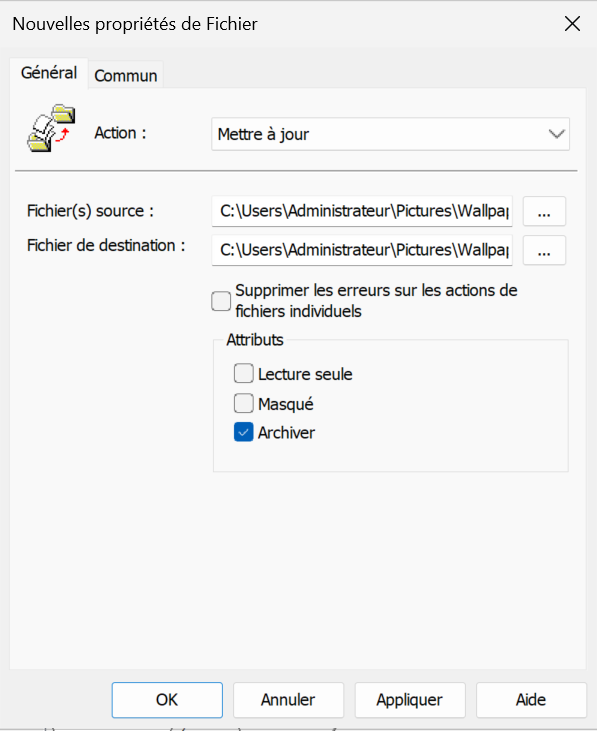Select the Général tab
The image size is (597, 731).
click(49, 73)
